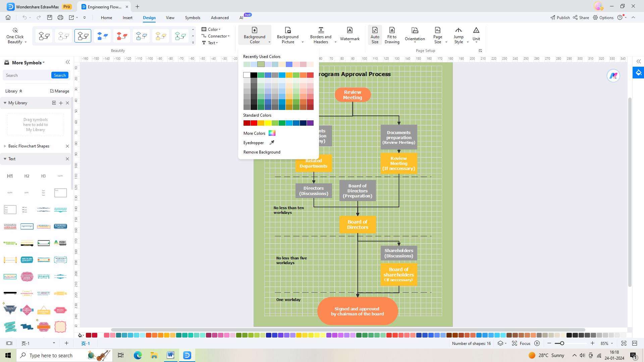Click the Undo arrow
Screen dimensions: 644x362
click(x=24, y=17)
